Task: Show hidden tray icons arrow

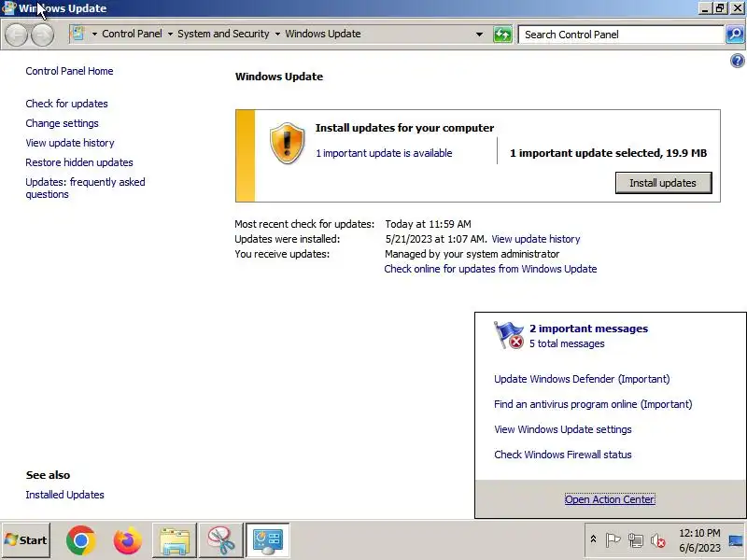Action: pos(594,539)
